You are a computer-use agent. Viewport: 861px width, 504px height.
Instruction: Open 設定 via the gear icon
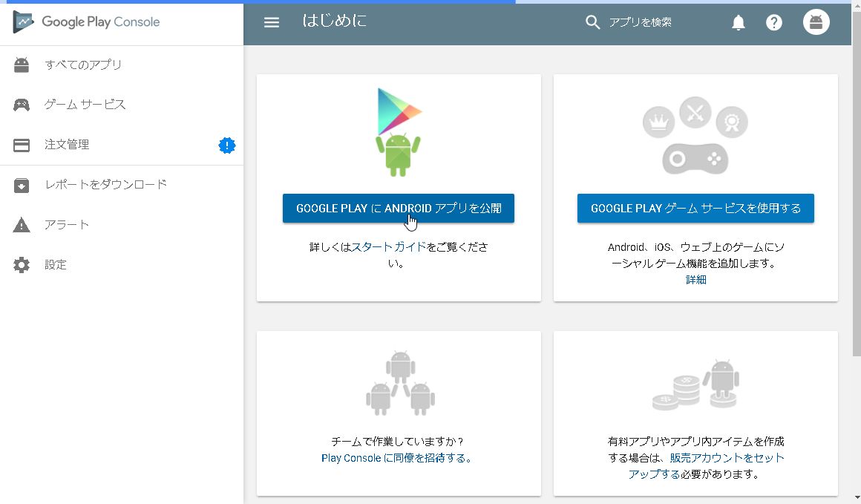[x=21, y=264]
